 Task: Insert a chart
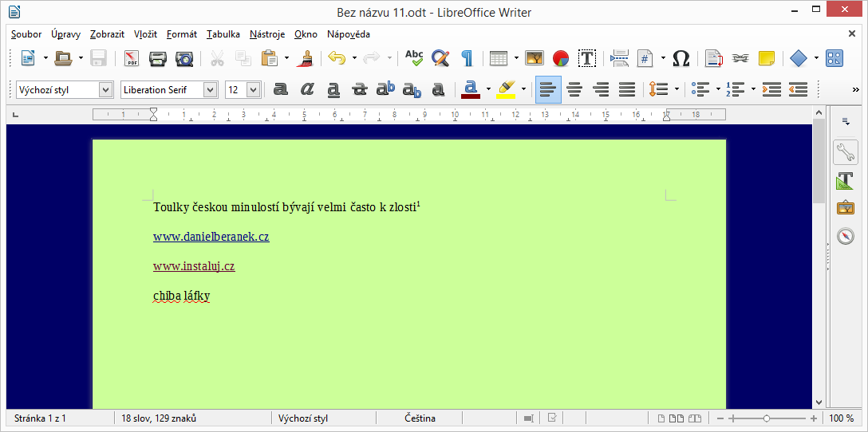pos(561,58)
